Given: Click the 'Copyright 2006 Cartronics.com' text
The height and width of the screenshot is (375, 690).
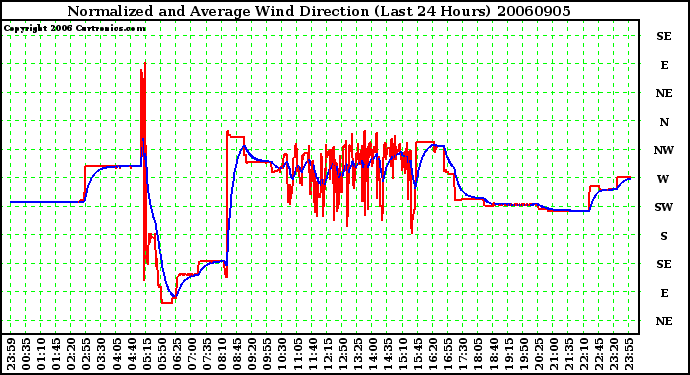Looking at the screenshot, I should click(x=75, y=28).
